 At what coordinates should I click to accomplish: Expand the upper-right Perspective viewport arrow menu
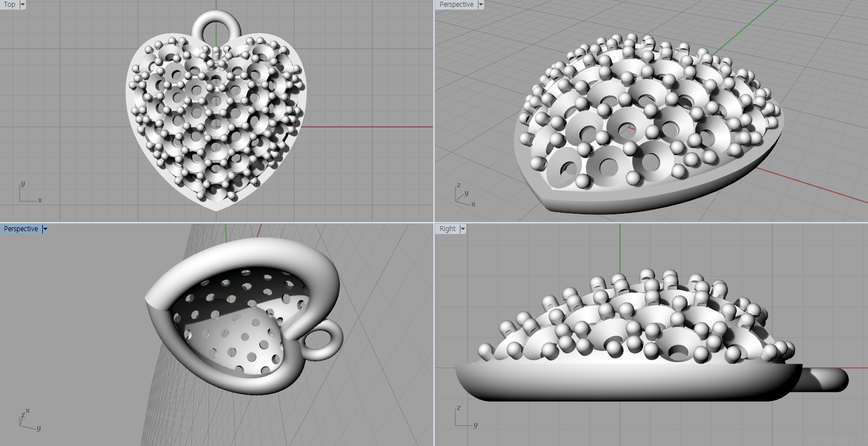point(481,5)
